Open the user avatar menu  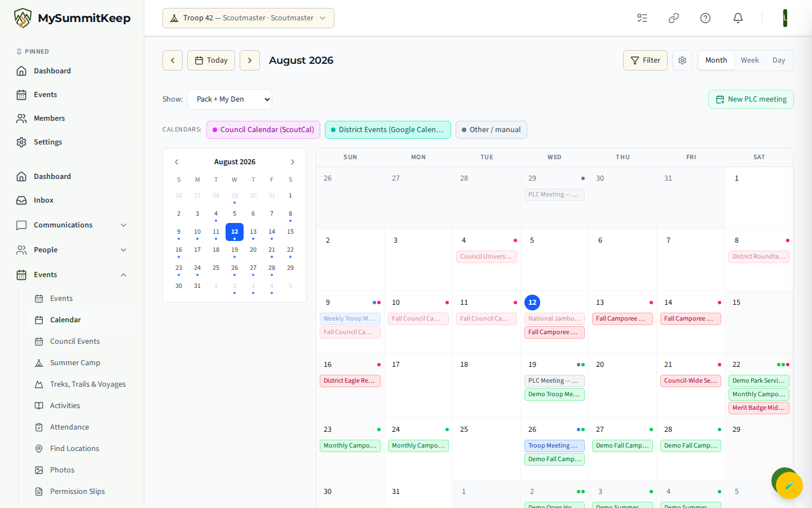click(x=785, y=18)
